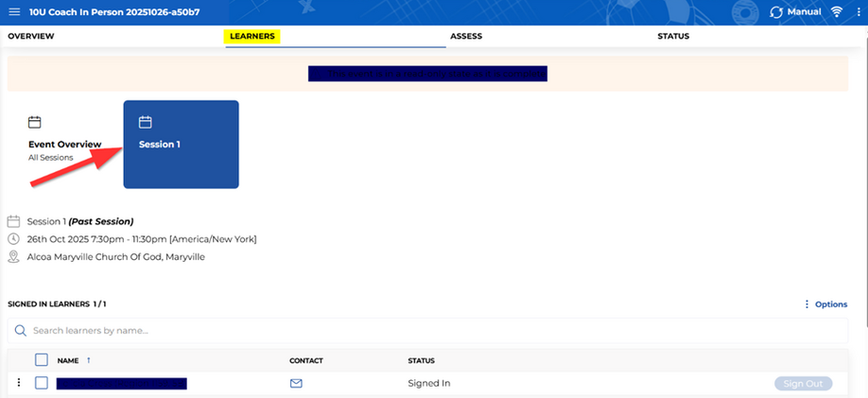
Task: Sort learners by the NAME column
Action: (x=68, y=360)
